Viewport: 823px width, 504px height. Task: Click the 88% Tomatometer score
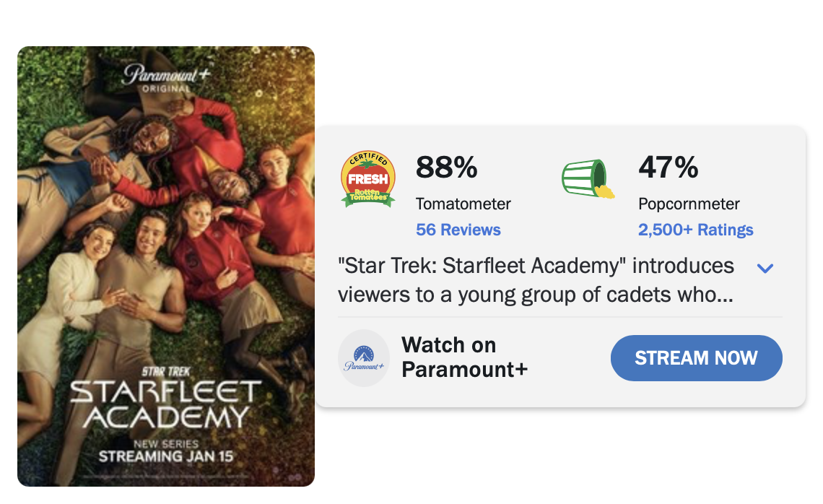point(447,168)
